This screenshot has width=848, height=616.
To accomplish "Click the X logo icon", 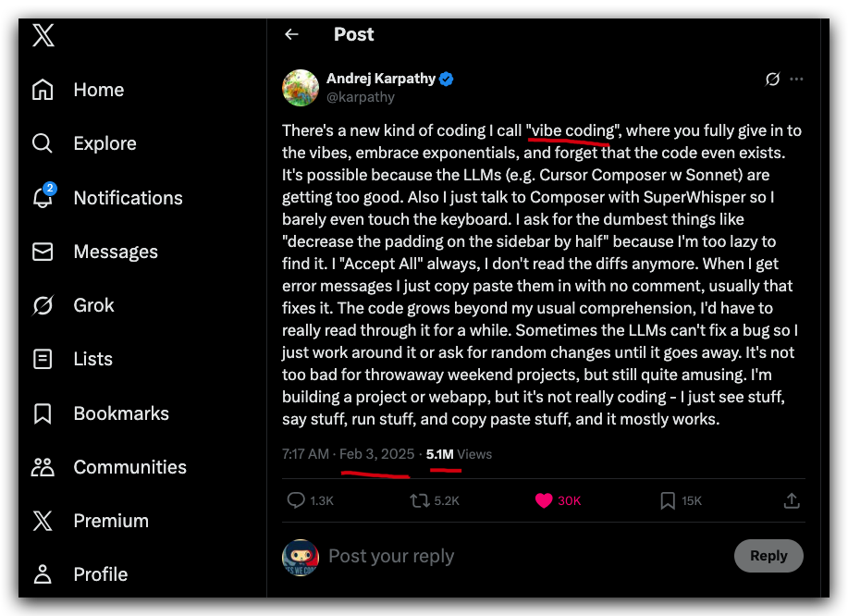I will 43,35.
